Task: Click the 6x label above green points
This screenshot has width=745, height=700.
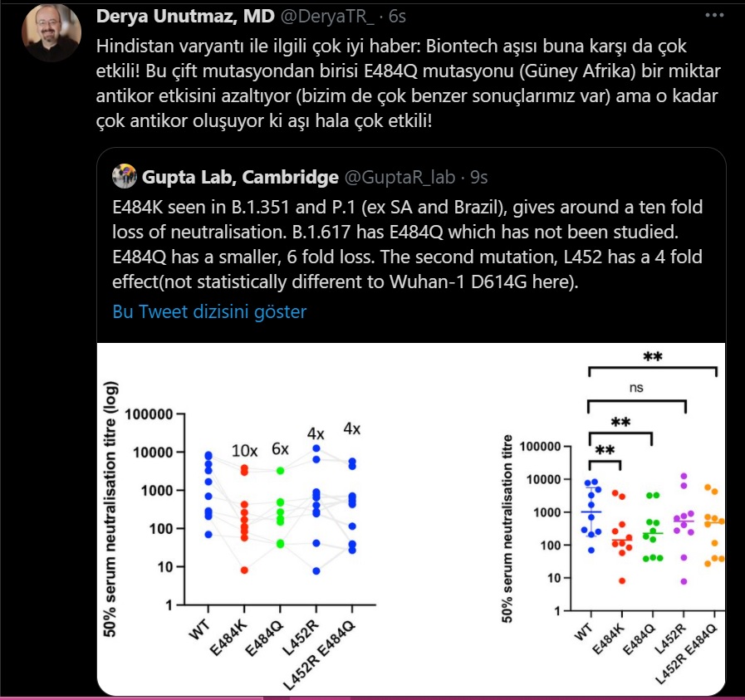Action: pyautogui.click(x=281, y=448)
